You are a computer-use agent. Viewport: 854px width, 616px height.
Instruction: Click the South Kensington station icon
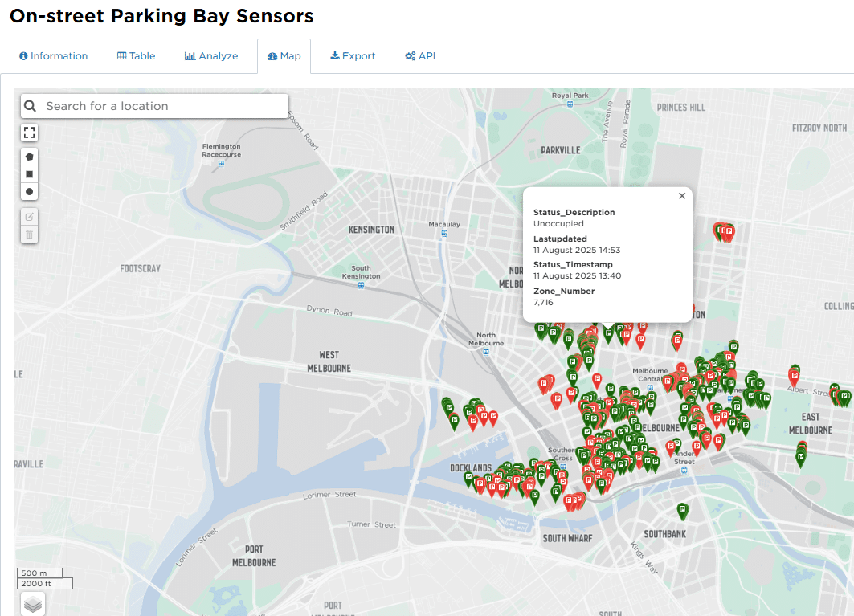pyautogui.click(x=362, y=284)
